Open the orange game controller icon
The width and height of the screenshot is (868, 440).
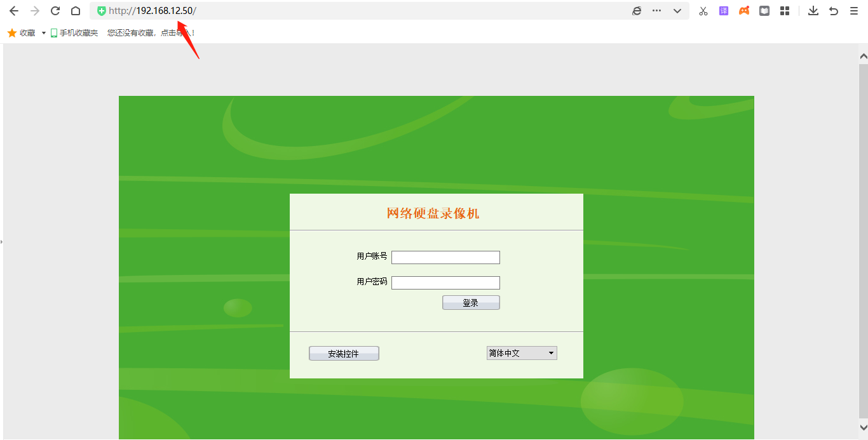[x=744, y=11]
